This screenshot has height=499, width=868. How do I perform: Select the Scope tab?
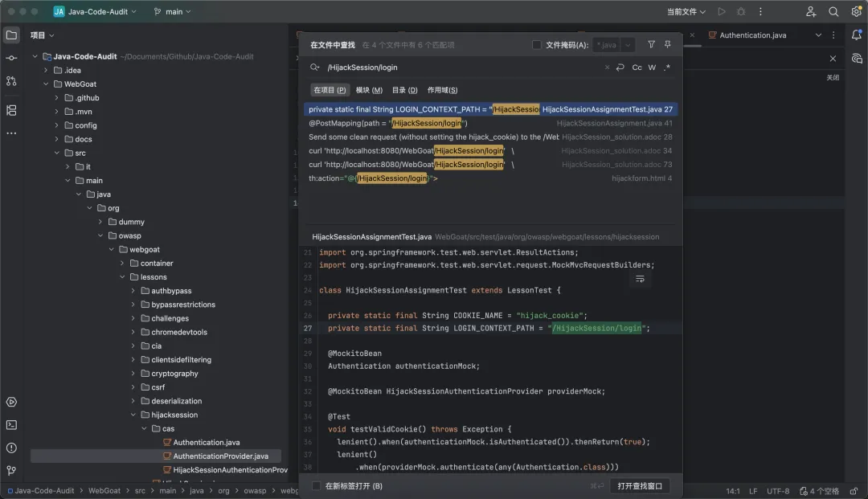coord(442,90)
